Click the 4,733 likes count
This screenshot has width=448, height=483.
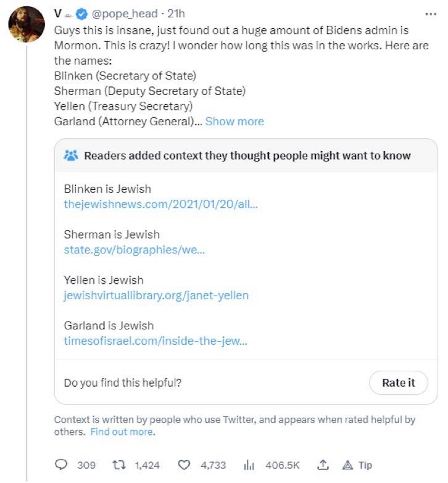click(213, 465)
